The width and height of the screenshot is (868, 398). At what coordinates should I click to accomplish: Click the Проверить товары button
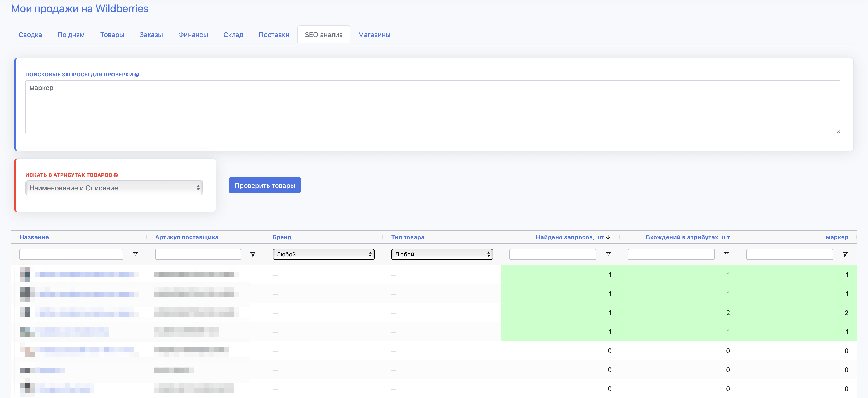coord(265,185)
